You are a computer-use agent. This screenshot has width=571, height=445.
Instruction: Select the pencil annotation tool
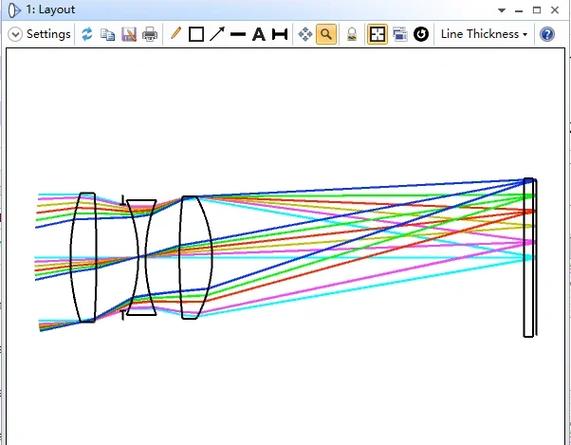coord(176,34)
